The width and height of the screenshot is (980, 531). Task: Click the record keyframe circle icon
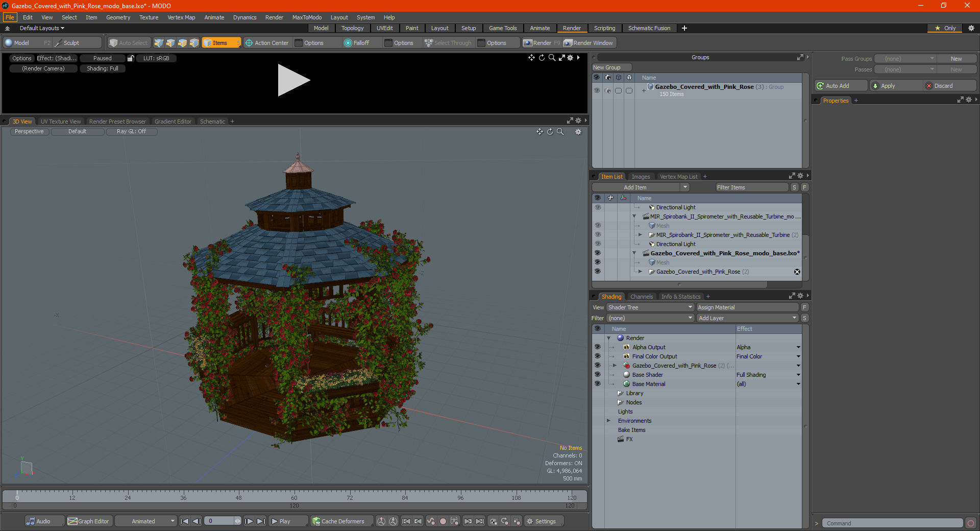tap(443, 521)
